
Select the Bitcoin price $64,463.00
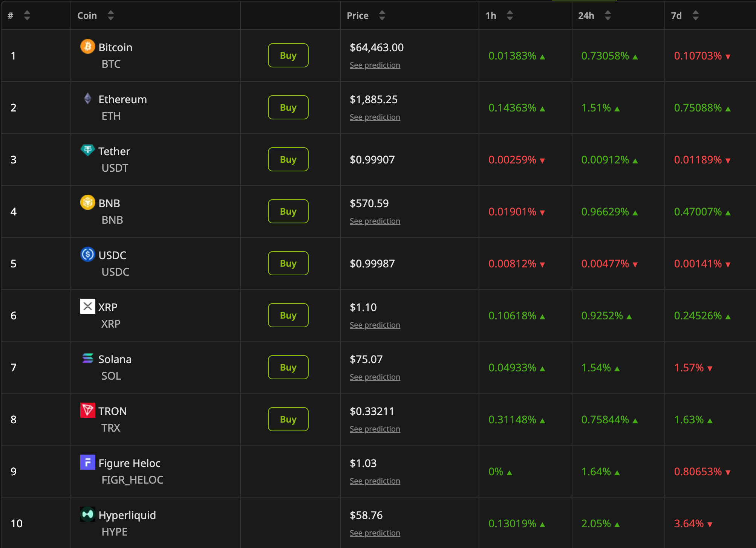[376, 47]
